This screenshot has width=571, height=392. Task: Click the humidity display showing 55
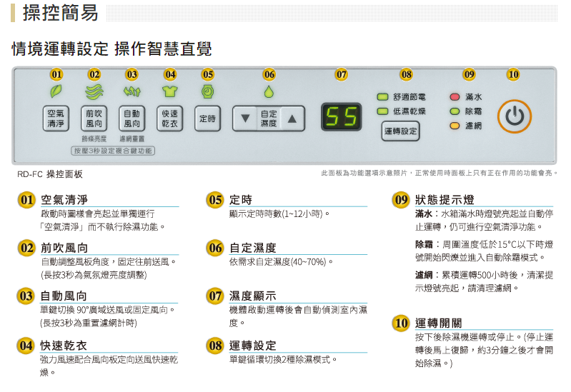tap(341, 116)
